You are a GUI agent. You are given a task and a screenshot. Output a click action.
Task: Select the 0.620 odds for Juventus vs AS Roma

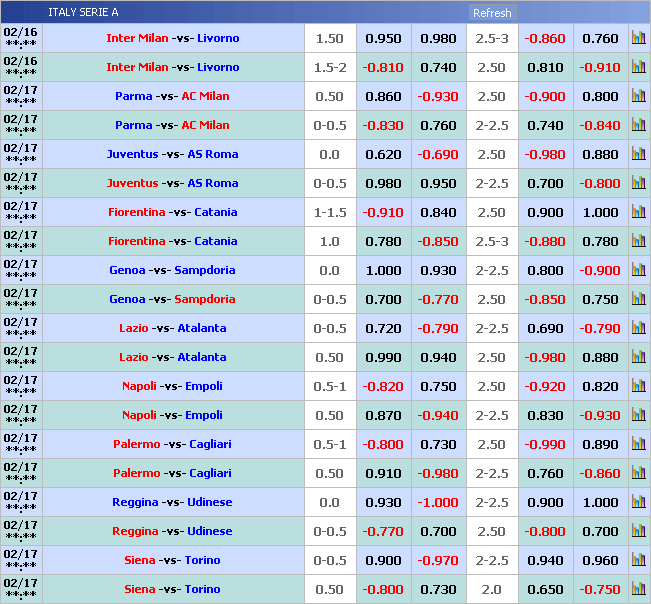383,155
